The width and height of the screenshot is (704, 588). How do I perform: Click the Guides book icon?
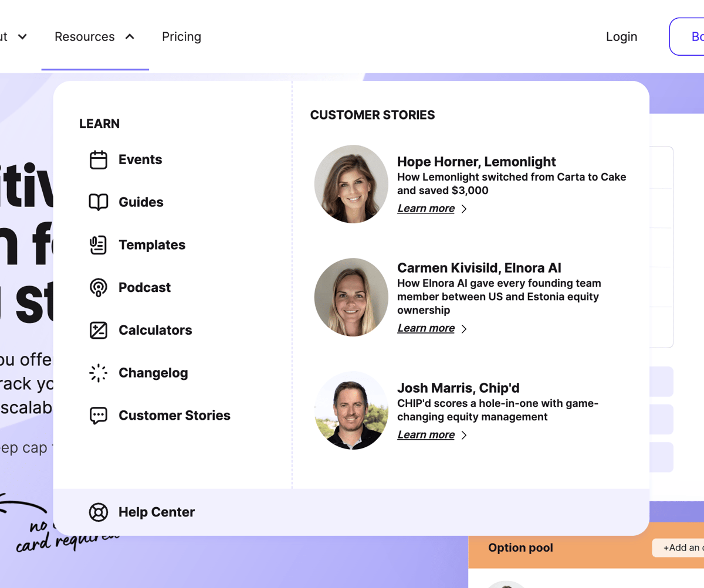99,202
